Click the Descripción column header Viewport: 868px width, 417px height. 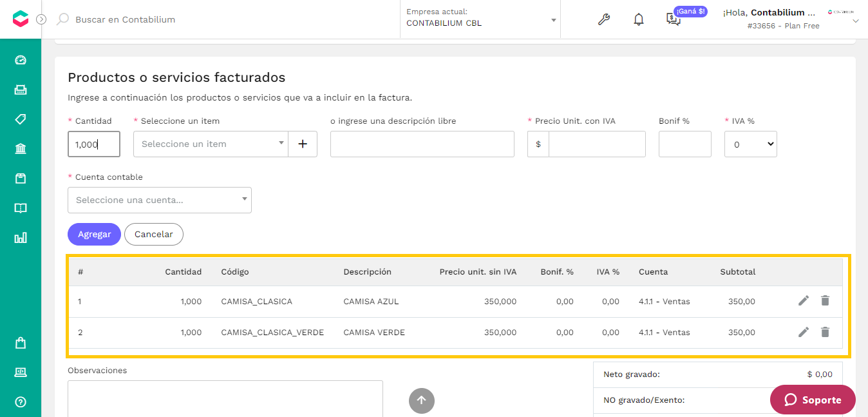[368, 272]
